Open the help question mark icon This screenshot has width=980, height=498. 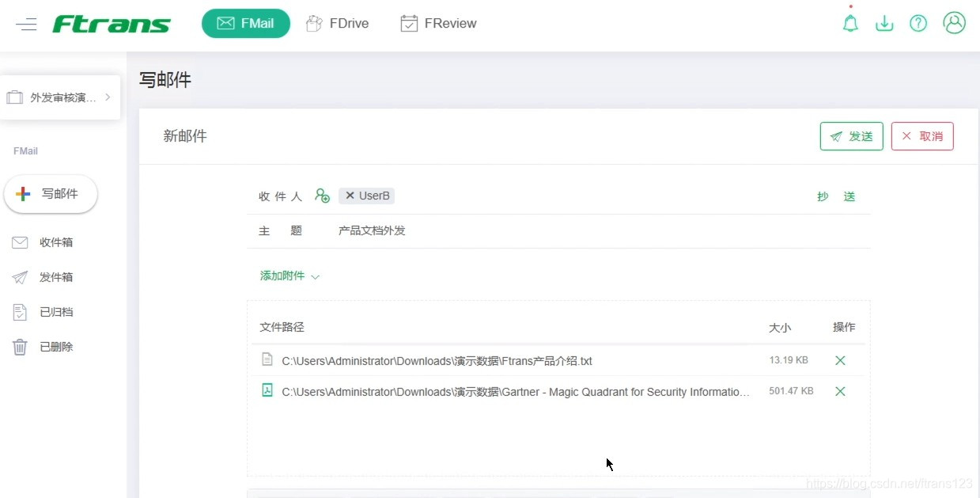(x=918, y=24)
